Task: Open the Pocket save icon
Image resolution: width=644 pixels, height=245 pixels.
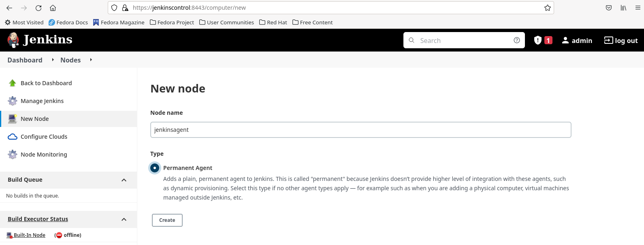Action: tap(609, 8)
